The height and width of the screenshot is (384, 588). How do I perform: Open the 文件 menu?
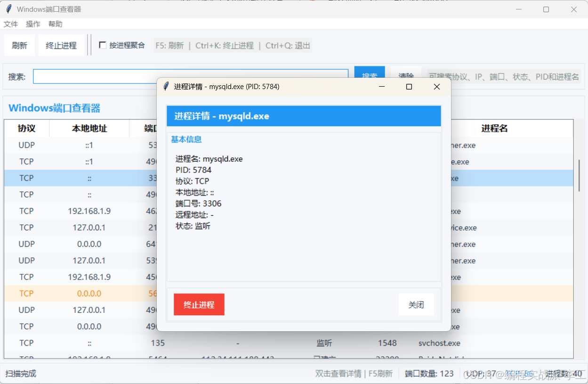click(x=11, y=24)
